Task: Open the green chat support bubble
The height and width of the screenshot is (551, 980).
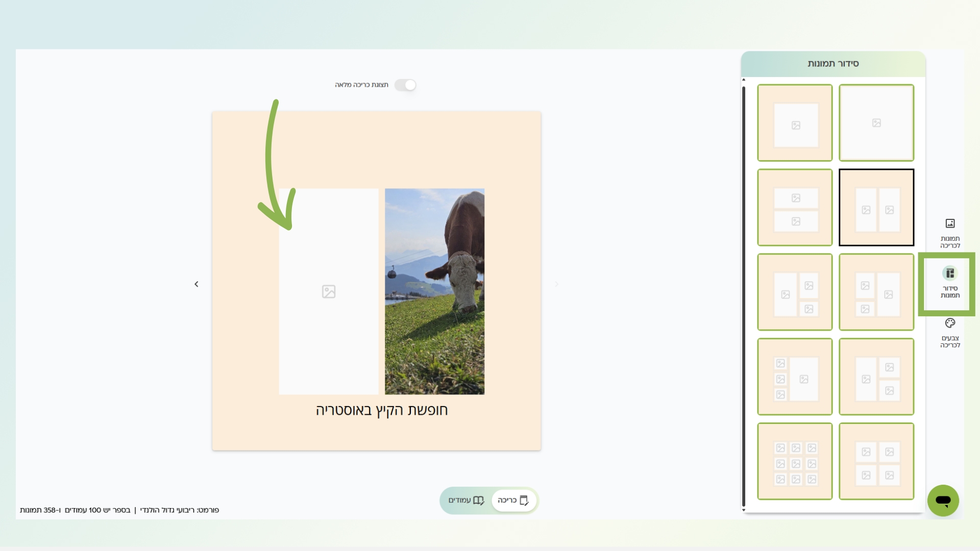Action: (943, 500)
